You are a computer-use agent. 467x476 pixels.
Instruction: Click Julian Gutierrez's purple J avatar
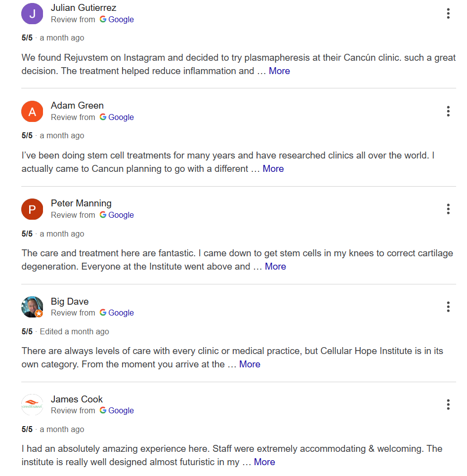(32, 14)
